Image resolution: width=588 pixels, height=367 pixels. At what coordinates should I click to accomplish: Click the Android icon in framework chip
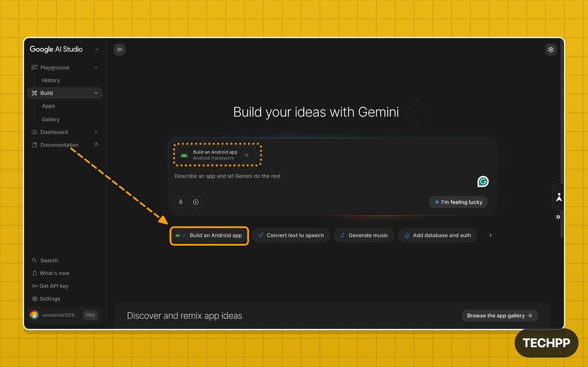pos(184,155)
